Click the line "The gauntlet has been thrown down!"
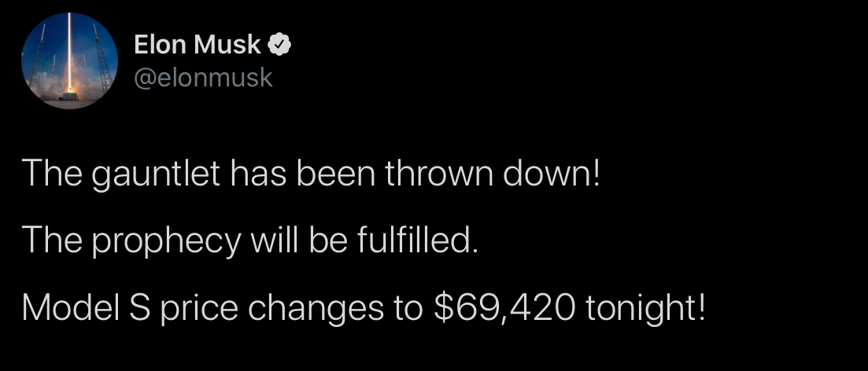The height and width of the screenshot is (371, 868). click(311, 174)
